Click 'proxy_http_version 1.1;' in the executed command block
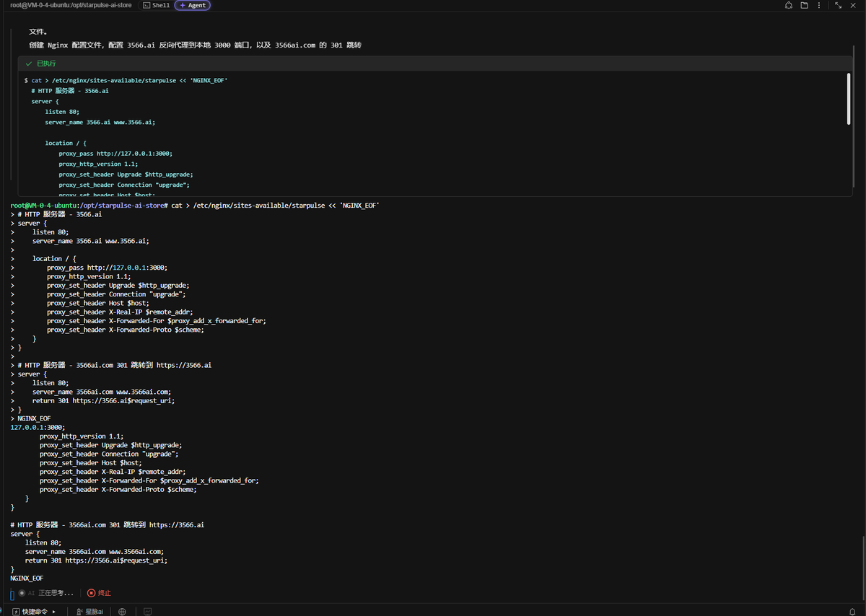Image resolution: width=866 pixels, height=616 pixels. click(98, 164)
